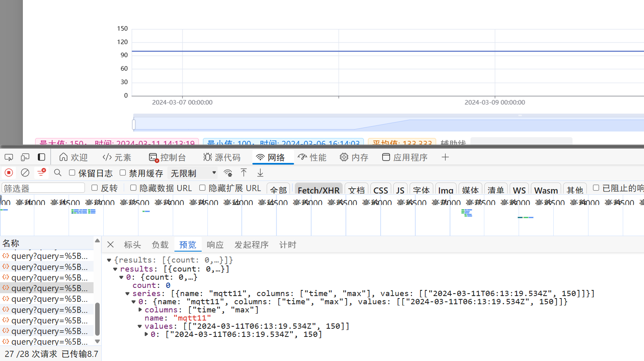Toggle device emulation icon
Screen dimensions: 644x361
[x=25, y=157]
